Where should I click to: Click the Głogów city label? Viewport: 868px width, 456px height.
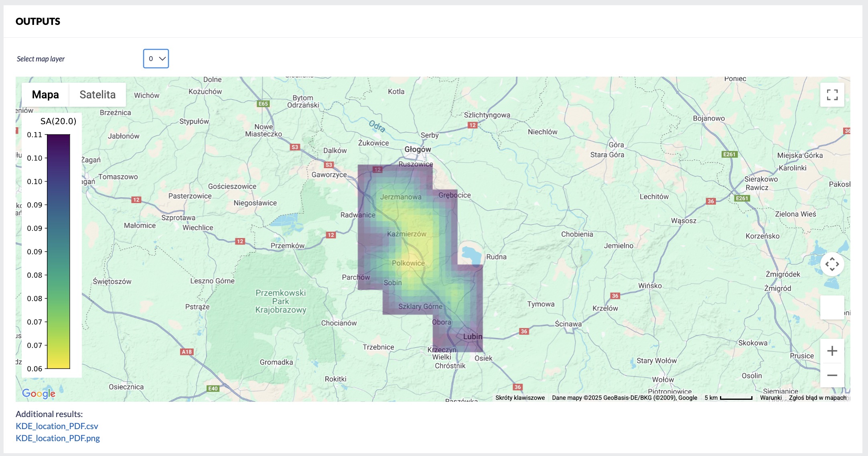click(418, 149)
